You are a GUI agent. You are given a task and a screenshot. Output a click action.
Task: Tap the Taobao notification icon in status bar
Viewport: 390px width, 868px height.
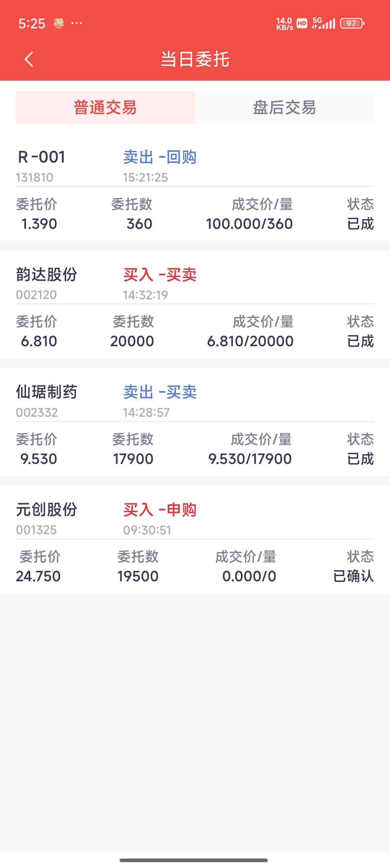click(58, 23)
